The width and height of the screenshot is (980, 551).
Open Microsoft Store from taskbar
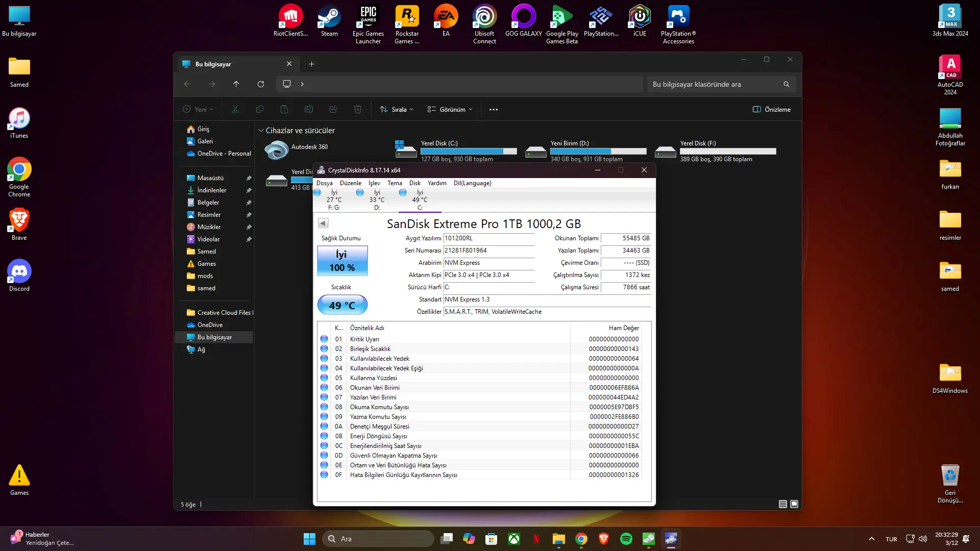click(492, 539)
